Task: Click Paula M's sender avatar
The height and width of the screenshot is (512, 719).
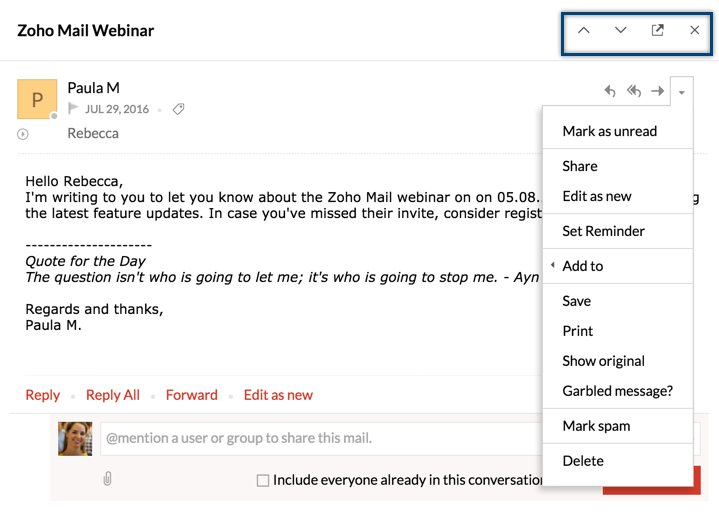Action: [37, 99]
